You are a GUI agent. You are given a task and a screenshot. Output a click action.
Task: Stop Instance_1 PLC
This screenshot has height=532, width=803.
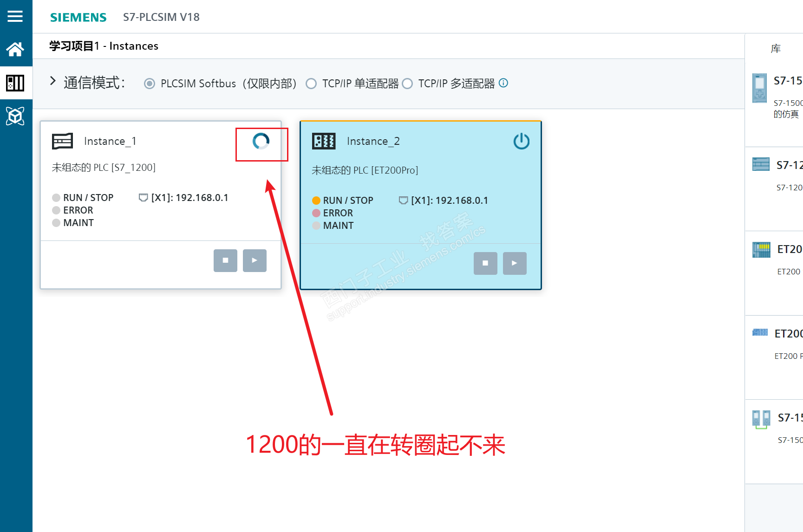pos(225,260)
